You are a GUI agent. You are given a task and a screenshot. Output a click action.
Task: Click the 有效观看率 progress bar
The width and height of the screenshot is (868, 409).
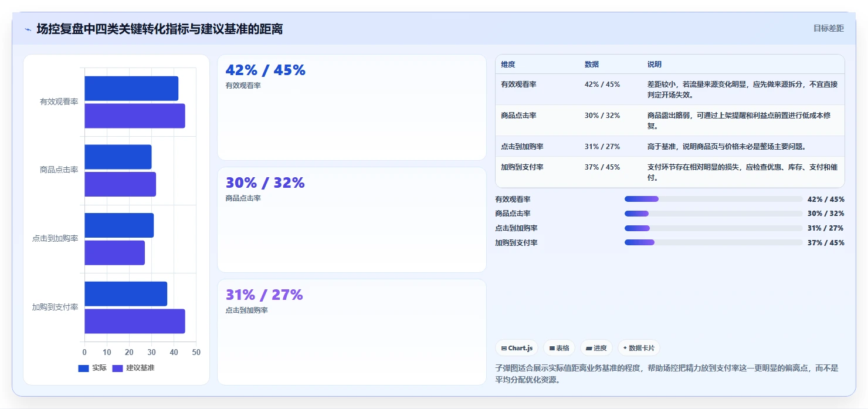[x=713, y=199]
